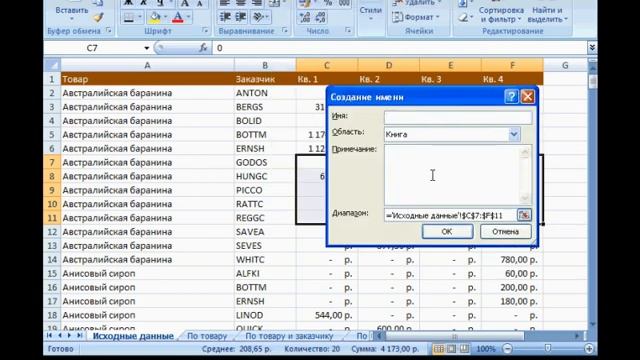Click the Диапазон range reference field
The image size is (640, 360).
click(x=450, y=215)
